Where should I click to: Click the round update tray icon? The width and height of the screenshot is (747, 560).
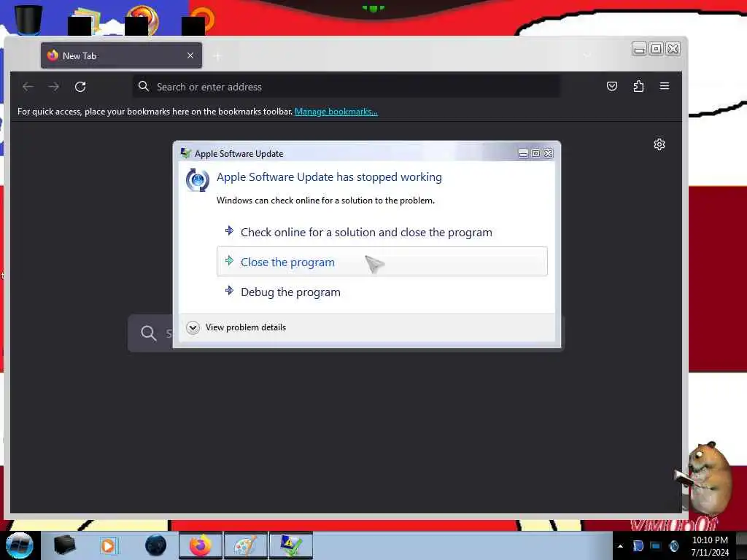(x=673, y=546)
